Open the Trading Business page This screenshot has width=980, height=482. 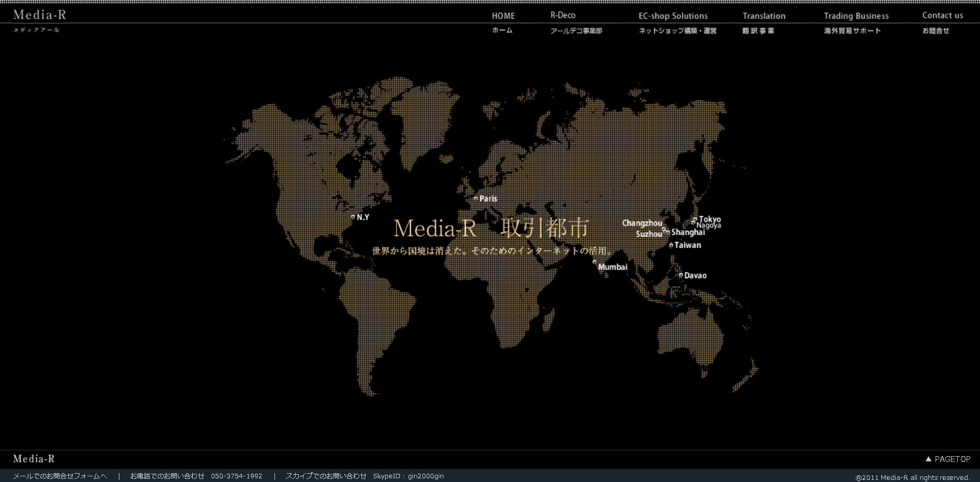coord(856,16)
